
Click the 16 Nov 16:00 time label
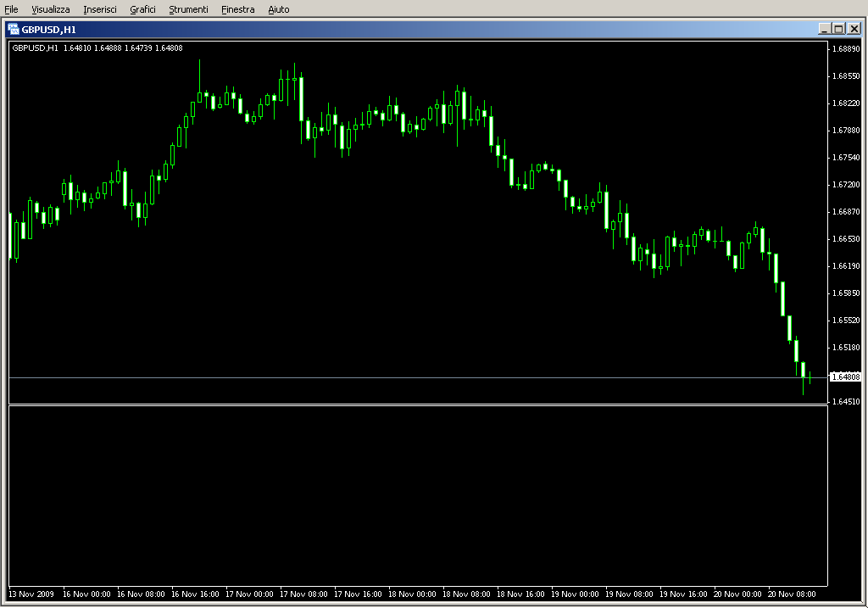pos(195,594)
